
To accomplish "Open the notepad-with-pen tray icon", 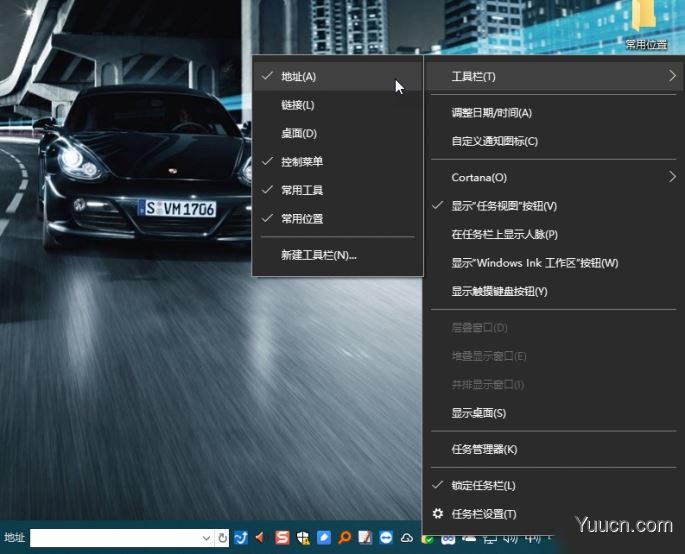I will click(x=365, y=537).
